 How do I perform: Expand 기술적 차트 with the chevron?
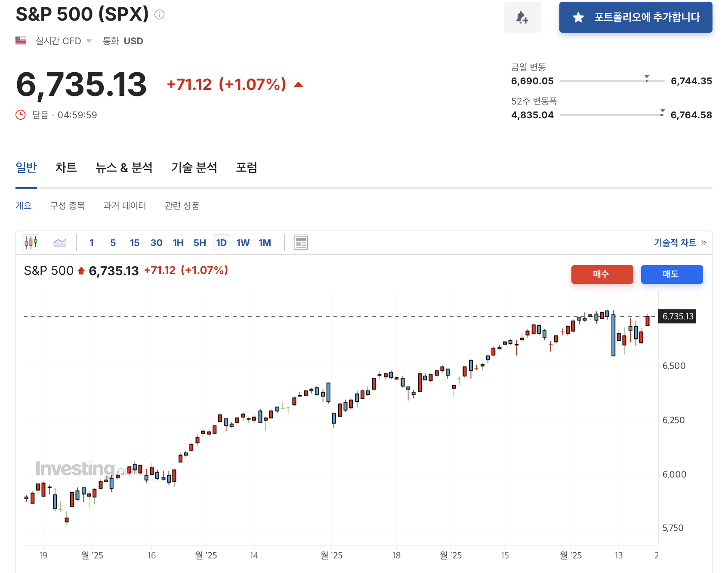click(x=703, y=242)
